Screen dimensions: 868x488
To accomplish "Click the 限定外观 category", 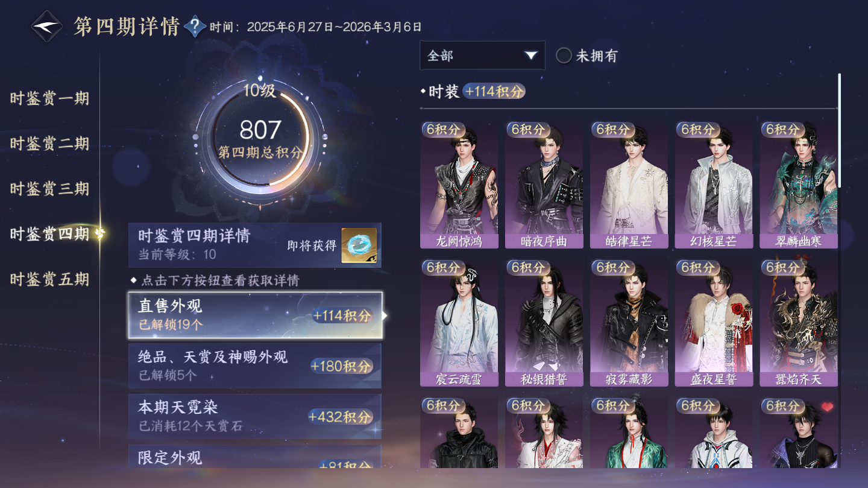I will point(255,457).
